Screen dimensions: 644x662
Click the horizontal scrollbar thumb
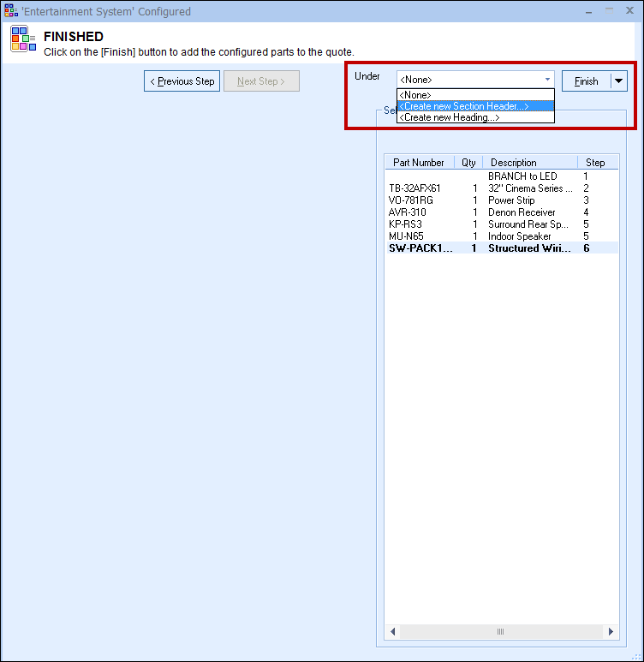(501, 631)
